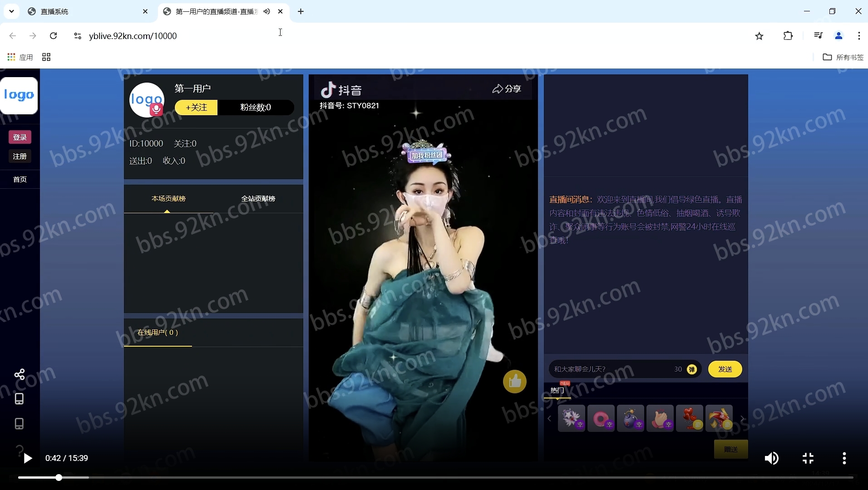Select the red heart balloons gift

pos(690,418)
